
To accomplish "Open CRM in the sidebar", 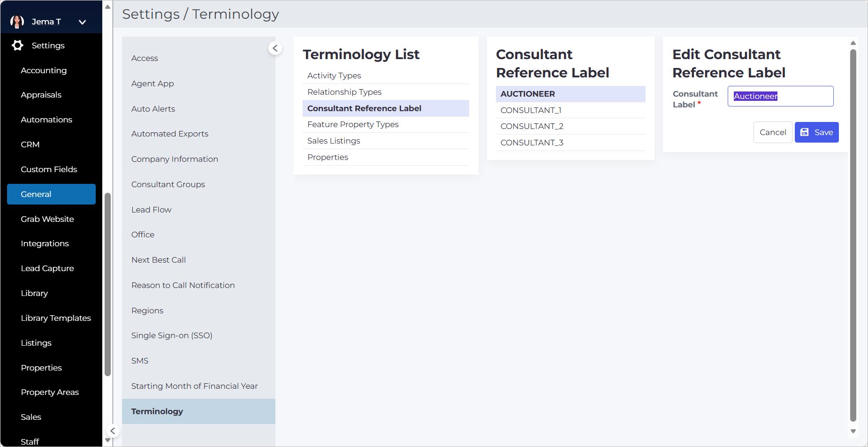I will (30, 144).
